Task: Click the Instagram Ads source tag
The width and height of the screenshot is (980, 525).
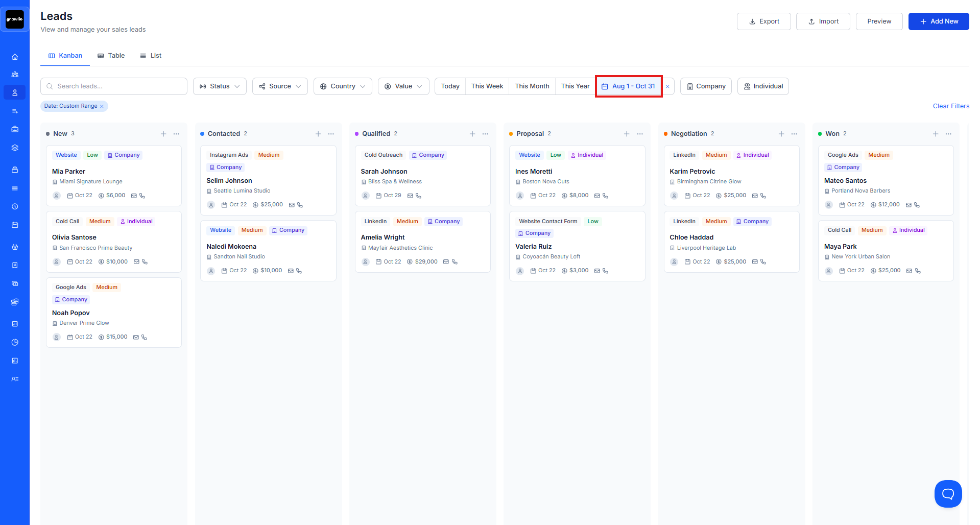Action: [229, 155]
